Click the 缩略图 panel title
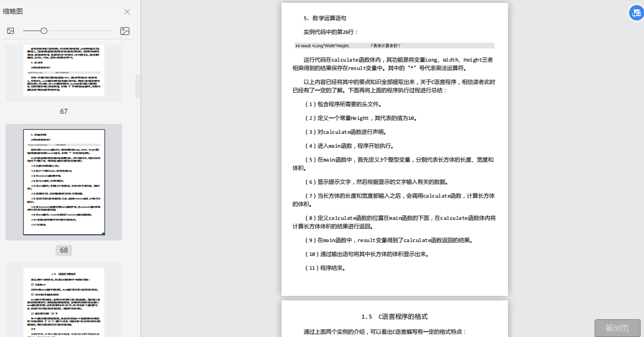This screenshot has height=337, width=644. pyautogui.click(x=13, y=12)
